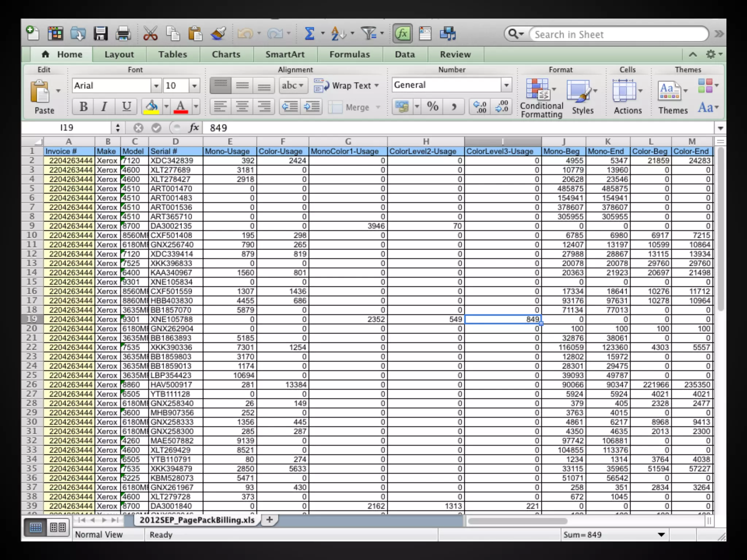Toggle Bold formatting

[83, 106]
